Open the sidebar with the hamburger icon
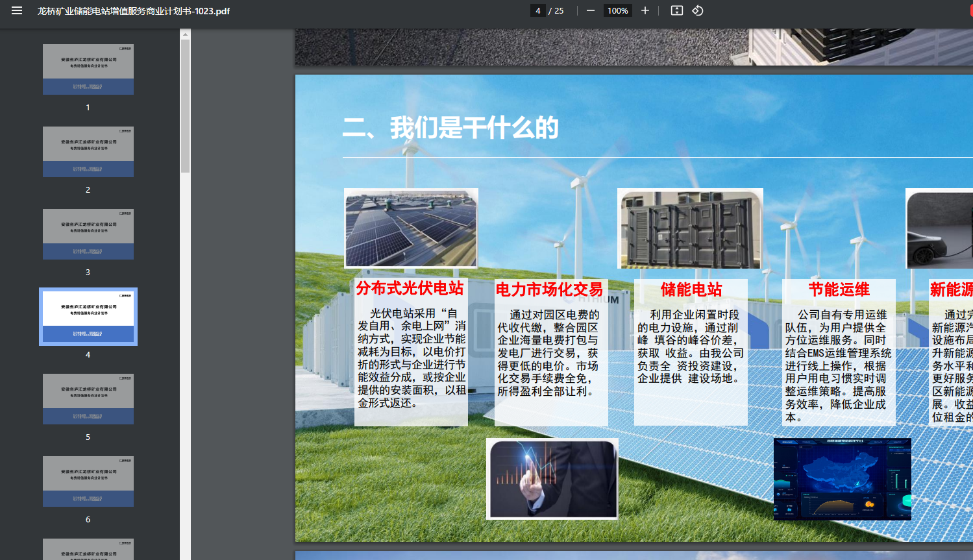This screenshot has height=560, width=973. pyautogui.click(x=16, y=10)
